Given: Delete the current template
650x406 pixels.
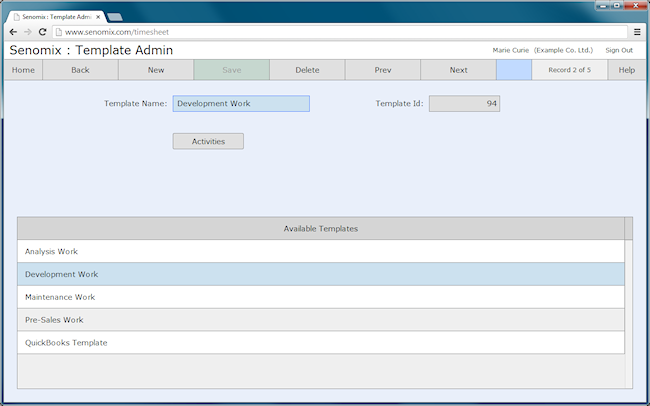Looking at the screenshot, I should (307, 70).
